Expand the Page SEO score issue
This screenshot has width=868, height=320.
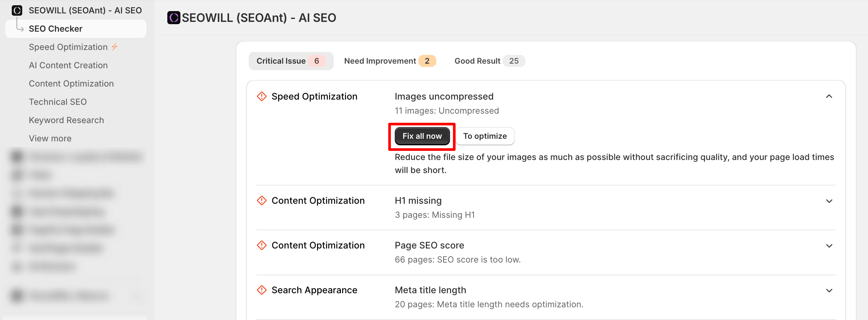point(829,246)
